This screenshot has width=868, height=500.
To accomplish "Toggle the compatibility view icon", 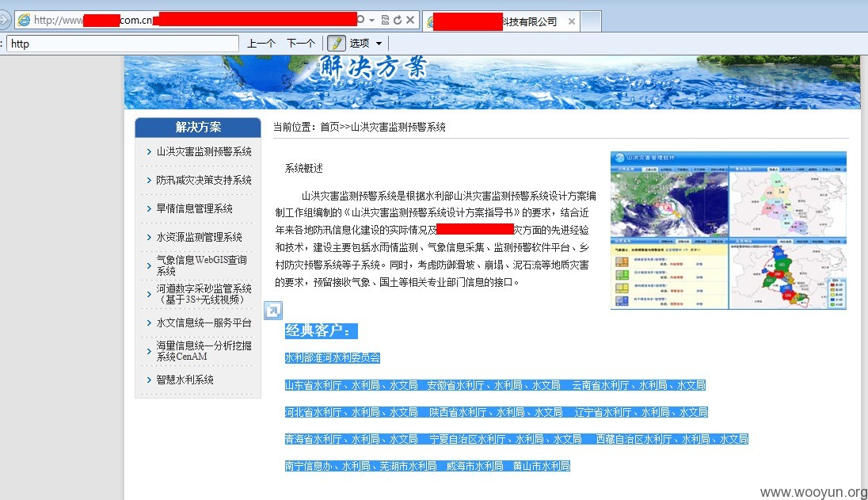I will [385, 20].
